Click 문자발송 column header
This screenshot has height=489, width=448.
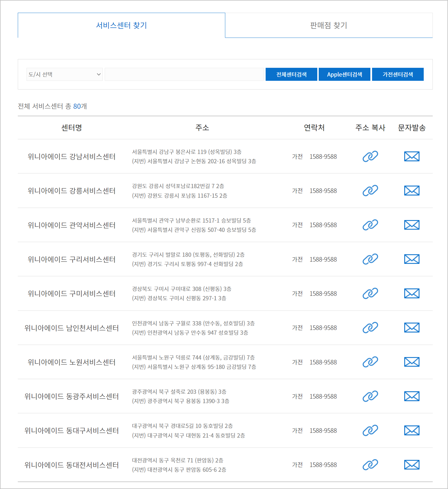coord(412,127)
